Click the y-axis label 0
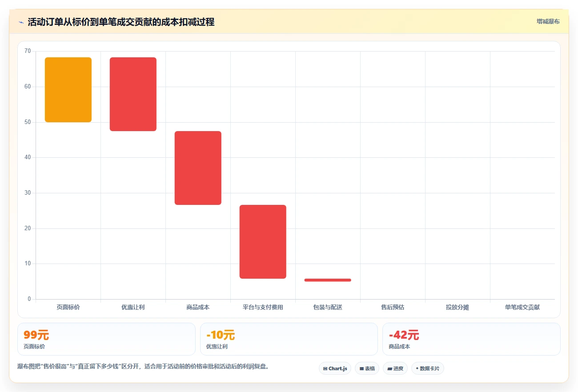The image size is (578, 392). (29, 299)
